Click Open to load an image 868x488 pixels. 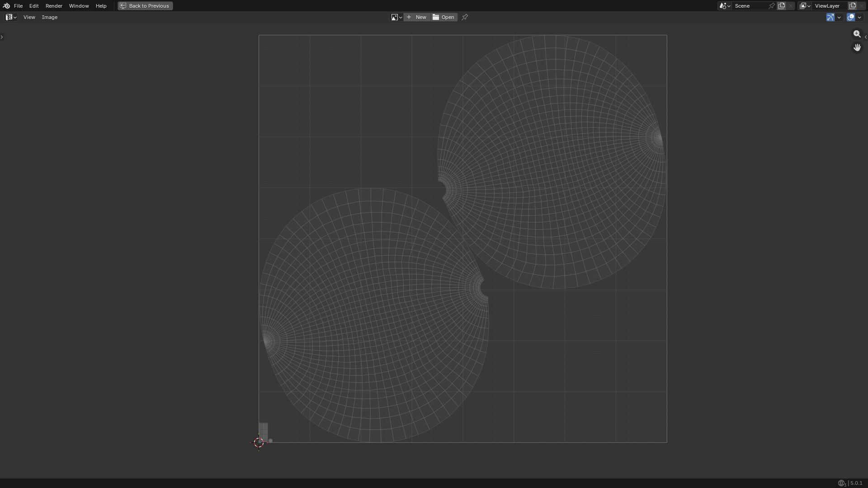coord(444,17)
